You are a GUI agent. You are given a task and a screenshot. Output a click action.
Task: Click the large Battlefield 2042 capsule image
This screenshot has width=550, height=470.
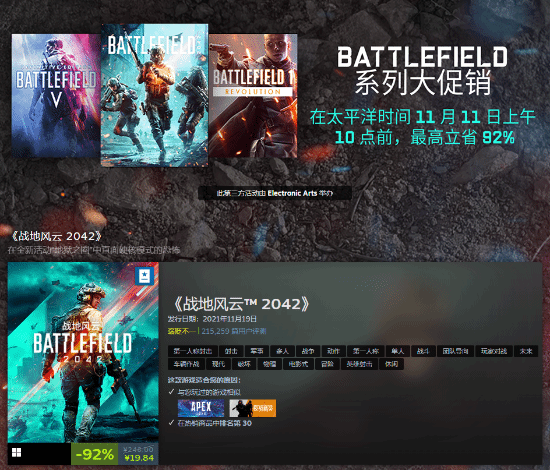coord(83,352)
